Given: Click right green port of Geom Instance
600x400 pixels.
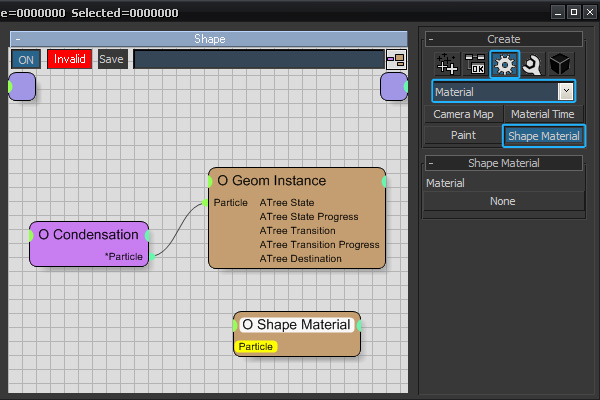Looking at the screenshot, I should point(384,182).
